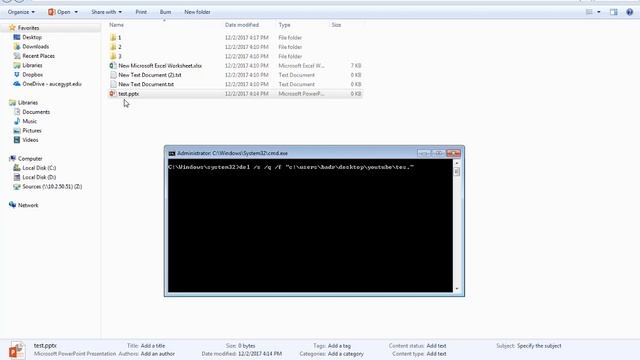The height and width of the screenshot is (360, 640).
Task: Click inside the command prompt text area
Action: 310,226
